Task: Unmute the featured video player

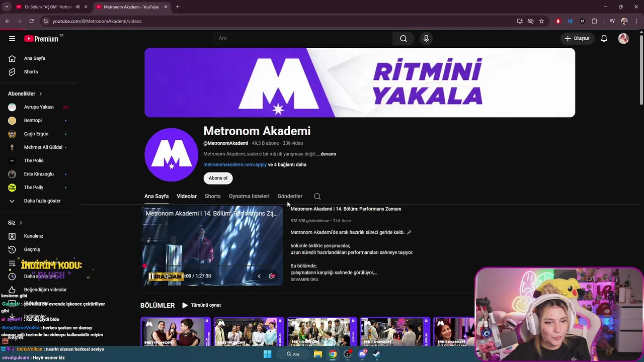Action: [168, 276]
